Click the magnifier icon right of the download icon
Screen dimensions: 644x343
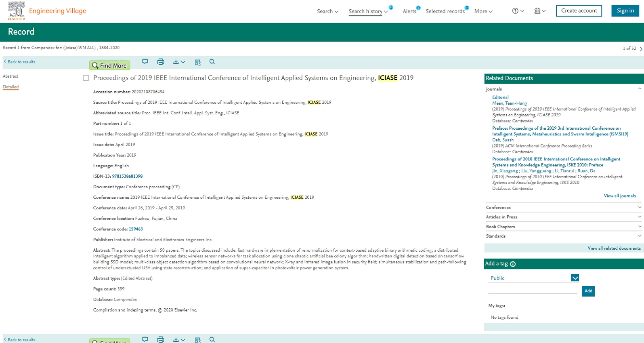coord(212,62)
